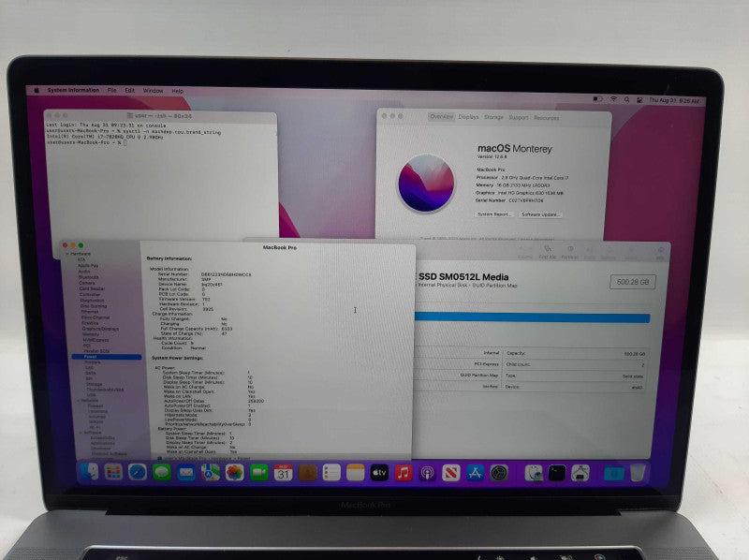Switch to the Resources tab
The width and height of the screenshot is (749, 560).
[x=547, y=118]
